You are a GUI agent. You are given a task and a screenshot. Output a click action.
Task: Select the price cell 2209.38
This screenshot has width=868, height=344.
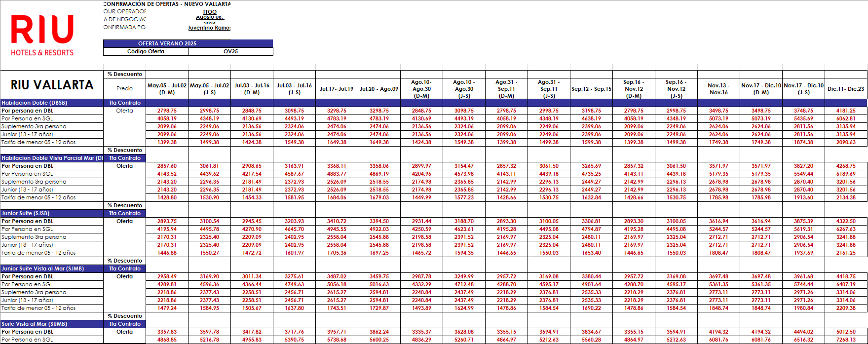pyautogui.click(x=846, y=308)
